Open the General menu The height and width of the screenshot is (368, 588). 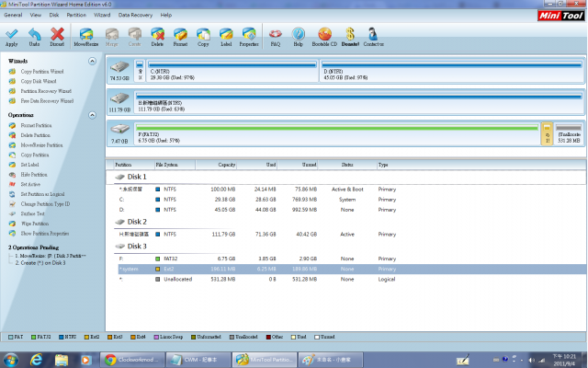[x=13, y=15]
